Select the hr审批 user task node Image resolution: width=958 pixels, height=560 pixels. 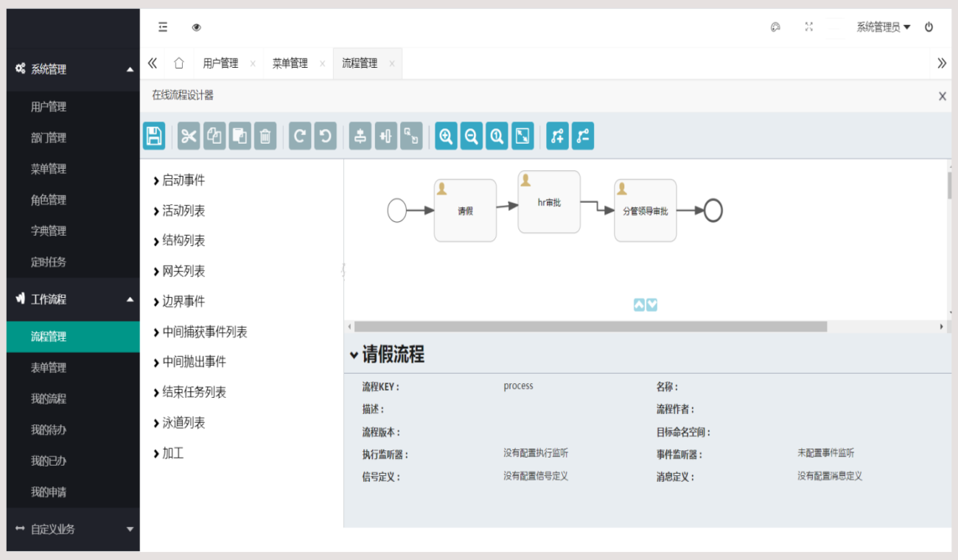549,202
